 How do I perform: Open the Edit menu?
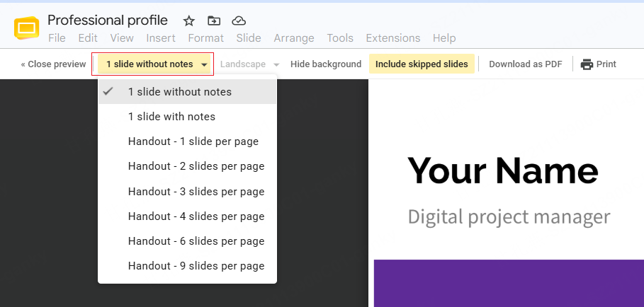point(88,38)
